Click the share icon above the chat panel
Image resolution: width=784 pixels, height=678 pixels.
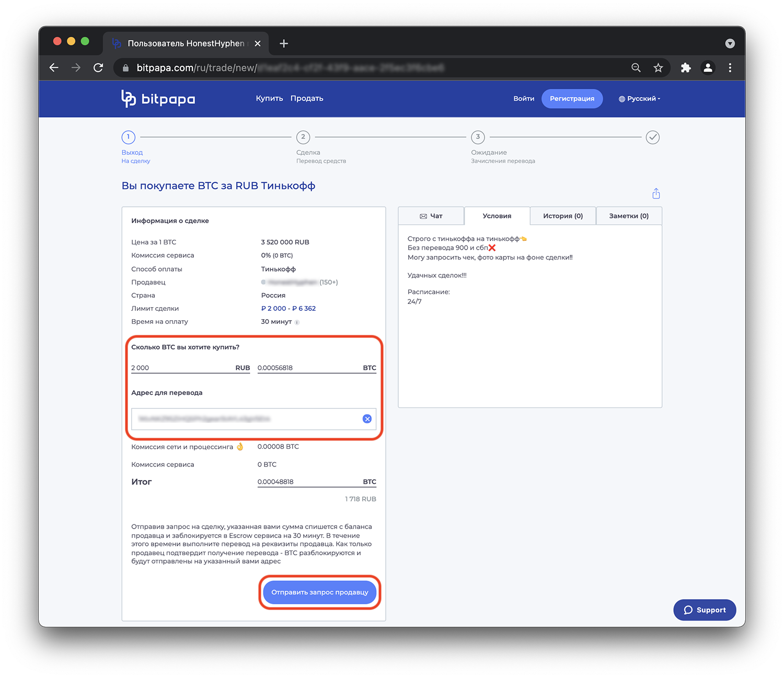(656, 194)
